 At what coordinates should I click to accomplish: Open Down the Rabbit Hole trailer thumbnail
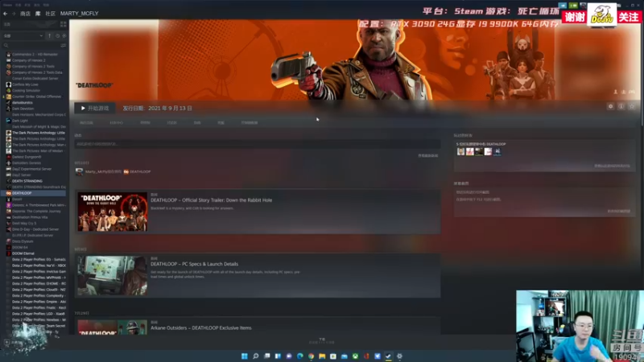[x=113, y=212]
